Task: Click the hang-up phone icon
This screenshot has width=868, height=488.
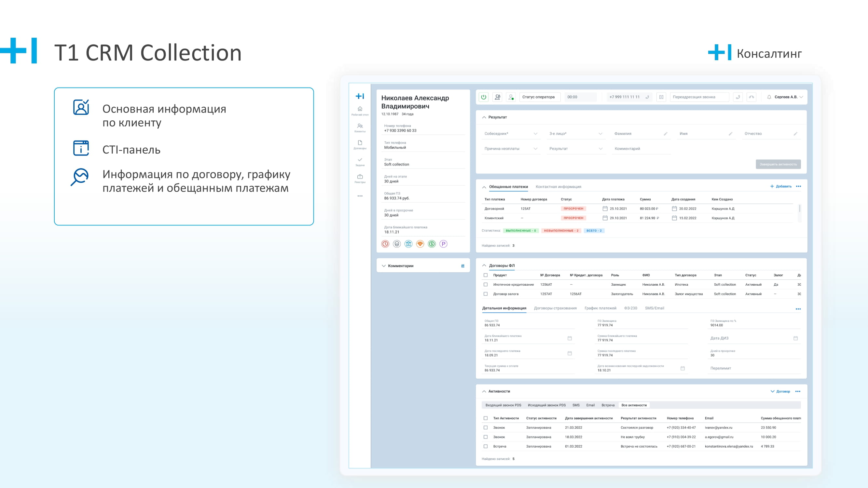Action: point(751,97)
